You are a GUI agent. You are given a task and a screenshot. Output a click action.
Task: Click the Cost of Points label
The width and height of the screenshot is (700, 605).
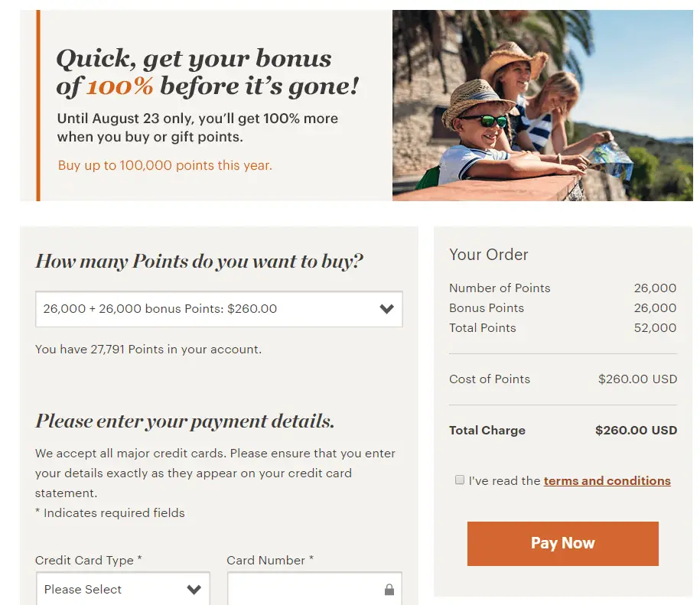[x=490, y=379]
